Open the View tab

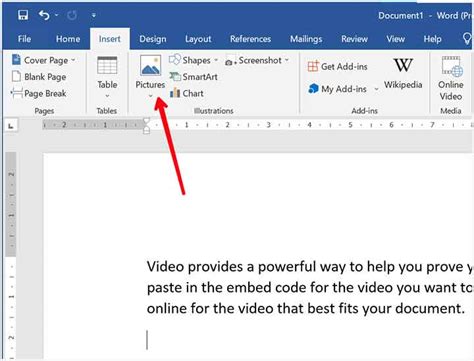[396, 39]
